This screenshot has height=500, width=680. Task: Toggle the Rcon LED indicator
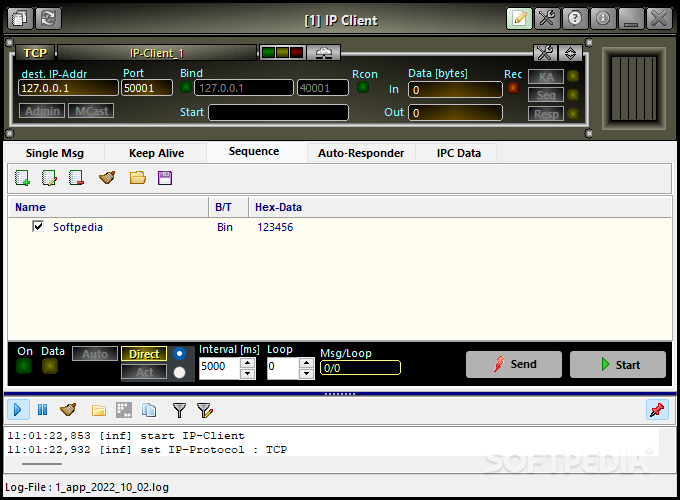(363, 87)
